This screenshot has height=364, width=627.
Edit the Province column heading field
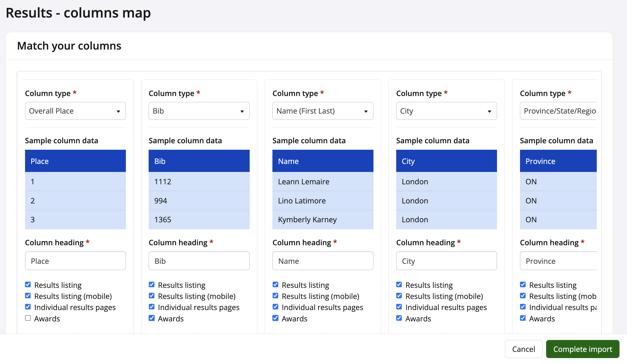pos(558,261)
